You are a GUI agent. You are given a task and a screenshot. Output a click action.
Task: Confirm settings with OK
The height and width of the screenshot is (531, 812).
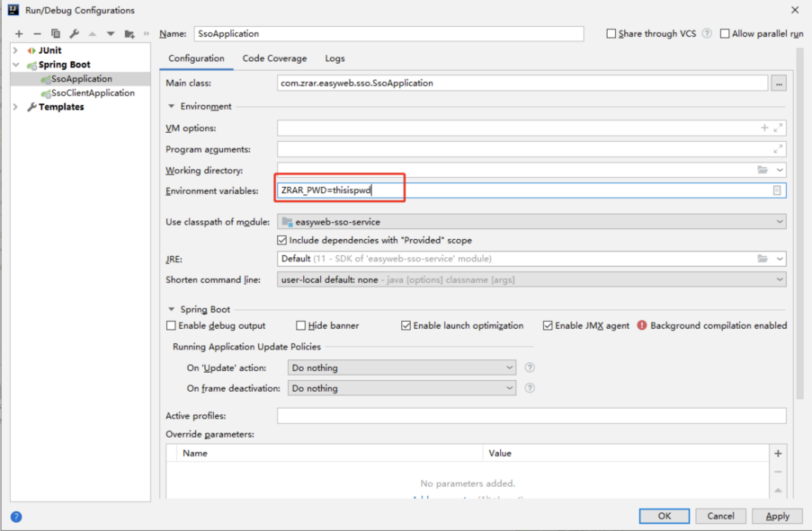[x=664, y=516]
